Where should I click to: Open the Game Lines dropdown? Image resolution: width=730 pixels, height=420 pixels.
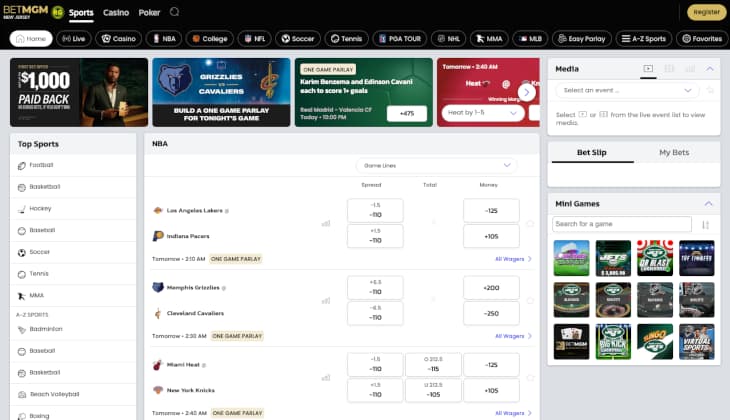pyautogui.click(x=436, y=166)
